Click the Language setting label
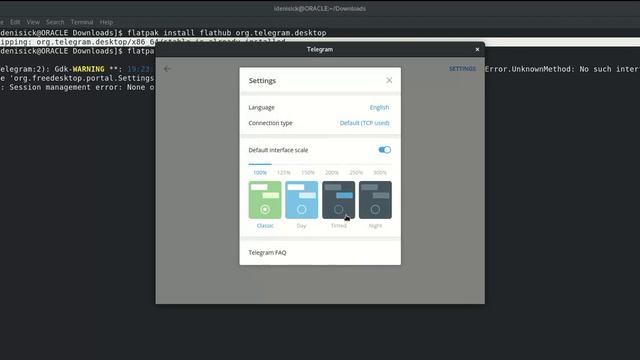This screenshot has width=640, height=360. pos(261,107)
